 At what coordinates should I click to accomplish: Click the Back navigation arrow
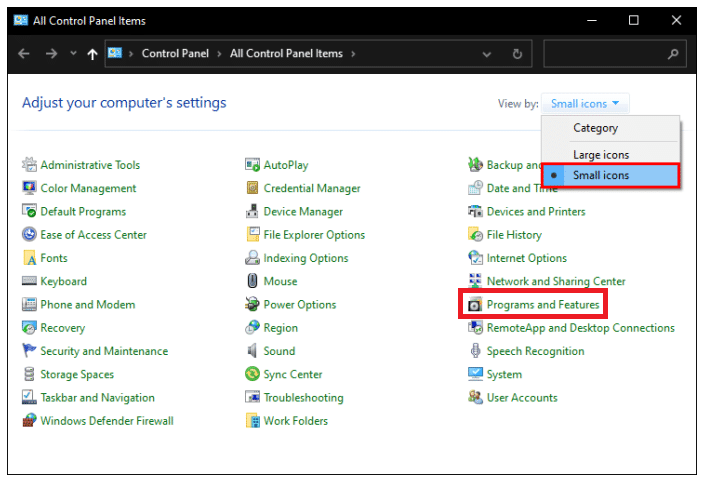(x=24, y=54)
